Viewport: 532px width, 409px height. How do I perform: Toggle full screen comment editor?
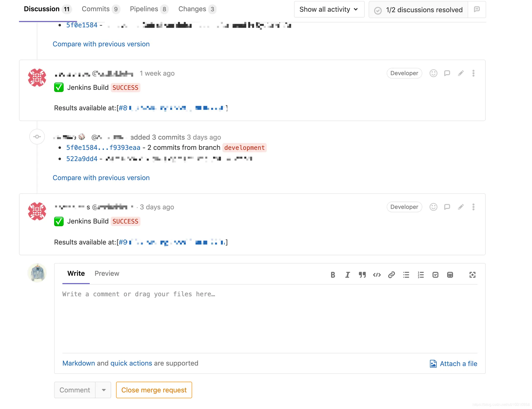click(472, 275)
